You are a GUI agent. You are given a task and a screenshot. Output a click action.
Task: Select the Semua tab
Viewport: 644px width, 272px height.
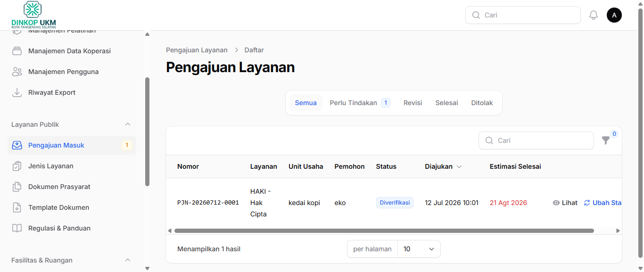306,103
